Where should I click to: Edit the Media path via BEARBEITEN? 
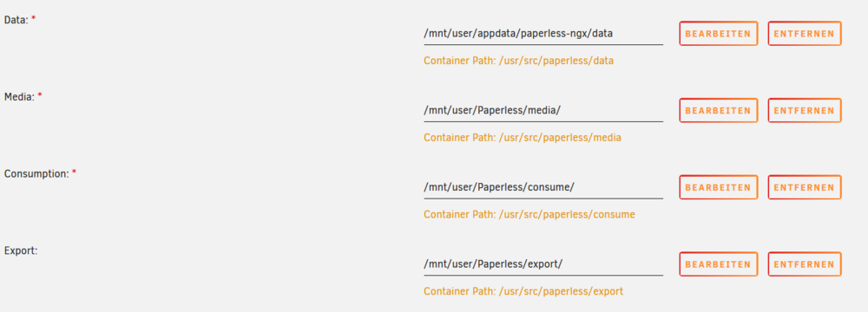tap(718, 111)
